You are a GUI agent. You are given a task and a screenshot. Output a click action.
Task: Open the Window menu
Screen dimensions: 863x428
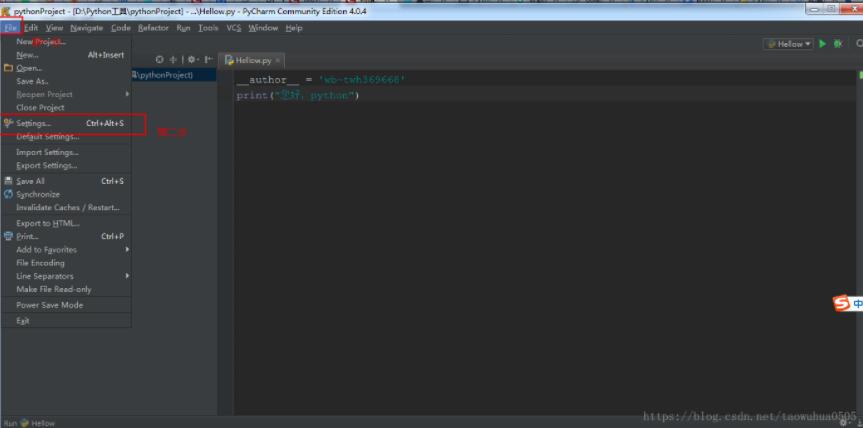click(263, 28)
